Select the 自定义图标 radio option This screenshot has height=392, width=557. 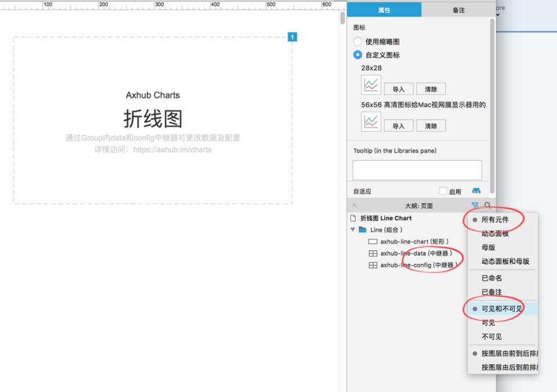[x=358, y=55]
